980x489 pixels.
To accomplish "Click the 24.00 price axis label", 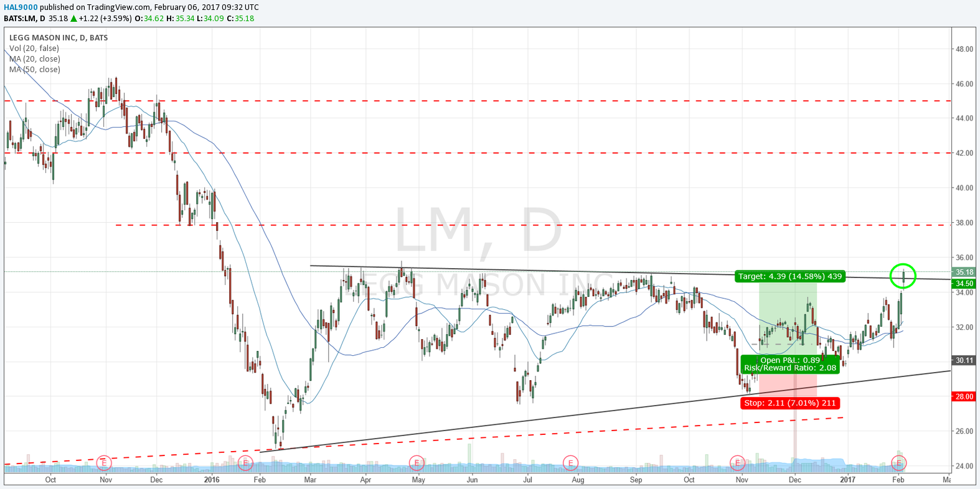I will 964,466.
